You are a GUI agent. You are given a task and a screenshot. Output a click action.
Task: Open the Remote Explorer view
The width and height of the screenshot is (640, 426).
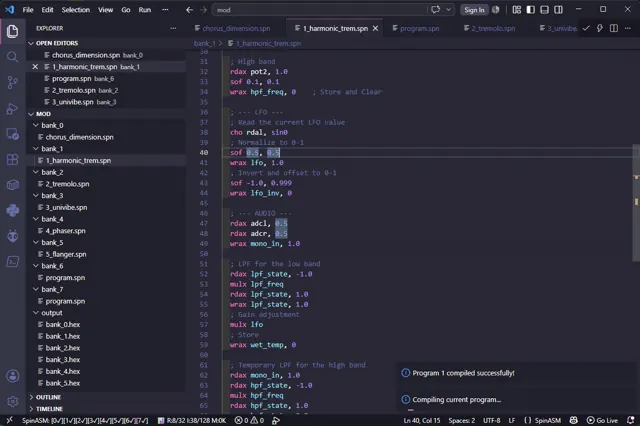click(x=13, y=134)
